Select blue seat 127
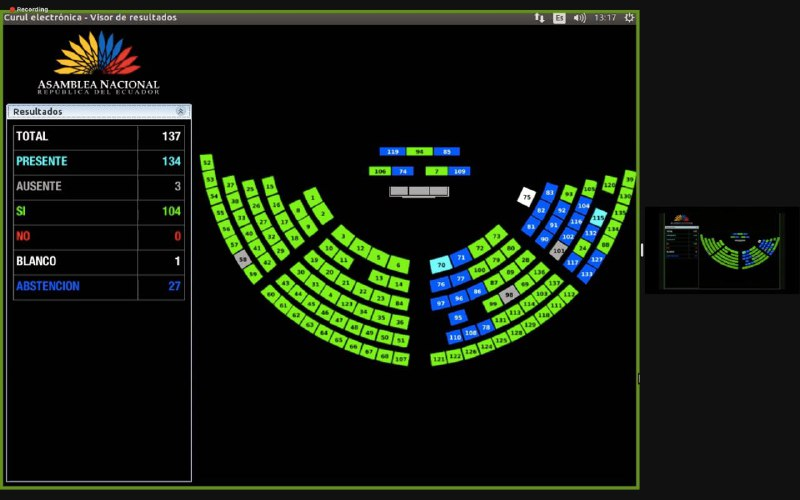Screen dimensions: 800x500 [596, 259]
